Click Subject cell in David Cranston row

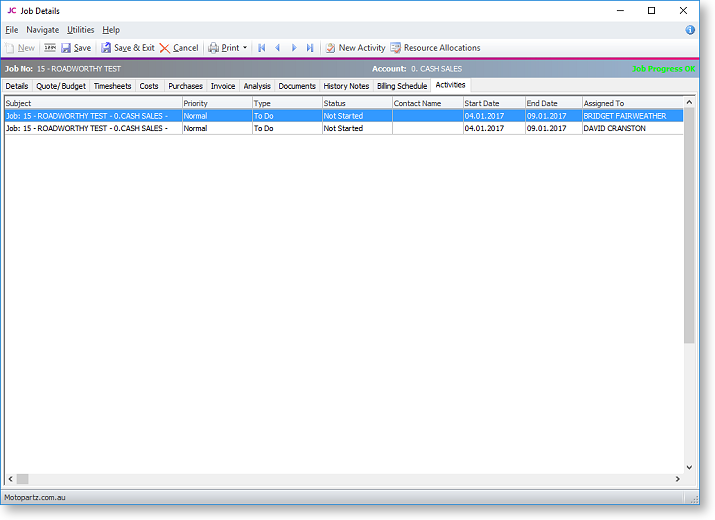(93, 129)
